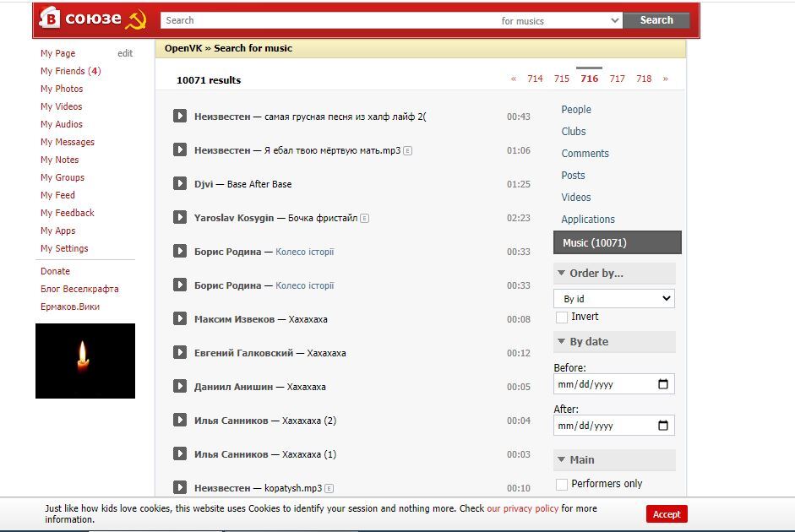Image resolution: width=795 pixels, height=532 pixels.
Task: Switch to Posts search category
Action: point(573,176)
